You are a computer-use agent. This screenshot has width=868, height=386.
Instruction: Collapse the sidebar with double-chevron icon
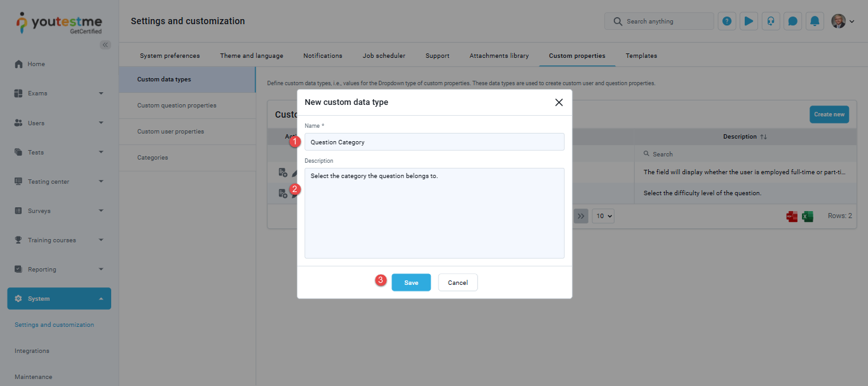coord(105,45)
